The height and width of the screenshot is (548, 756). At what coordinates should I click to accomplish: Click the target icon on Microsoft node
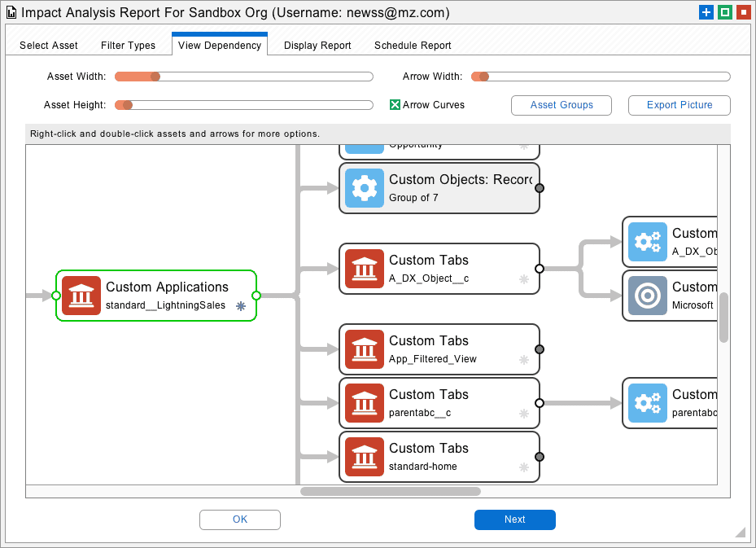[648, 296]
